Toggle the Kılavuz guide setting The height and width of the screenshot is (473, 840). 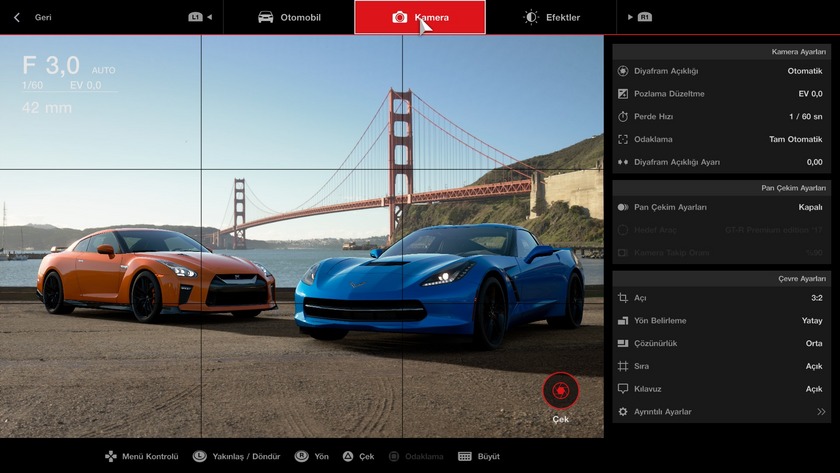pyautogui.click(x=721, y=389)
